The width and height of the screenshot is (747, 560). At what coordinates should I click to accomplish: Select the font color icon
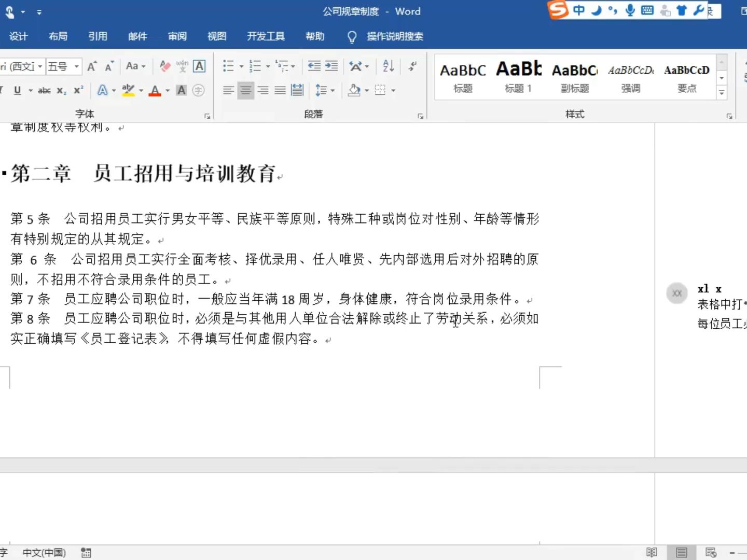[x=155, y=90]
